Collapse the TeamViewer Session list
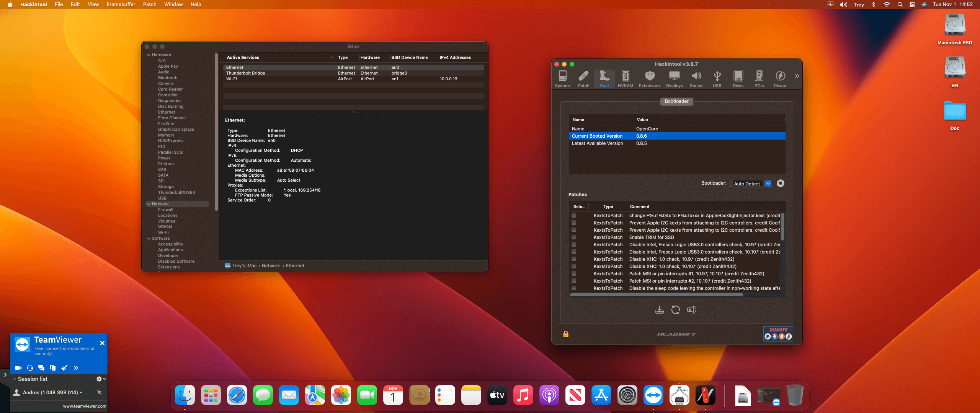 click(15, 379)
